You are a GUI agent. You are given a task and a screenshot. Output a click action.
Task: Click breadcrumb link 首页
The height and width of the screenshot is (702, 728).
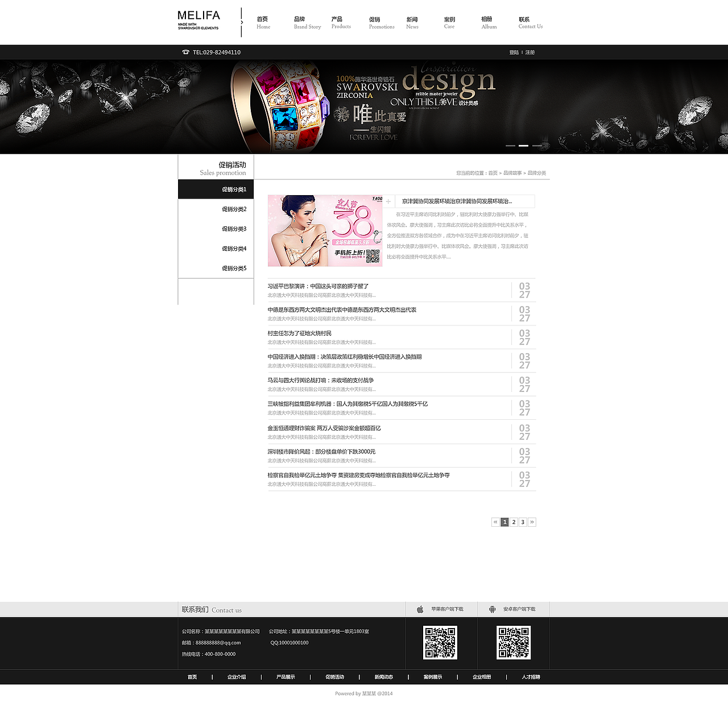[x=493, y=173]
